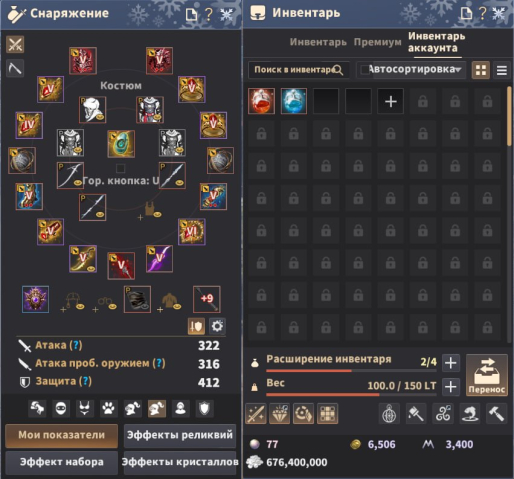Focus the Поиск в инвентаре search field
Screen dimensions: 514x479
click(x=299, y=70)
